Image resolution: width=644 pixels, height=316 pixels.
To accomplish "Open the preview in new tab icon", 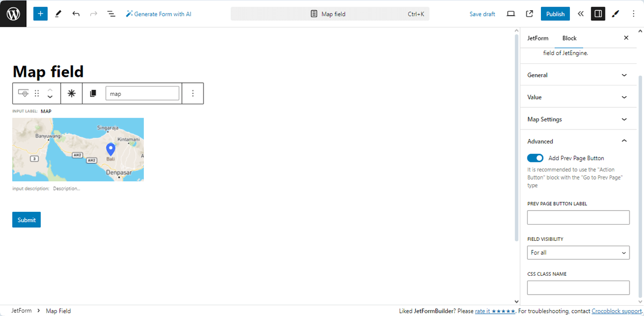I will (529, 14).
